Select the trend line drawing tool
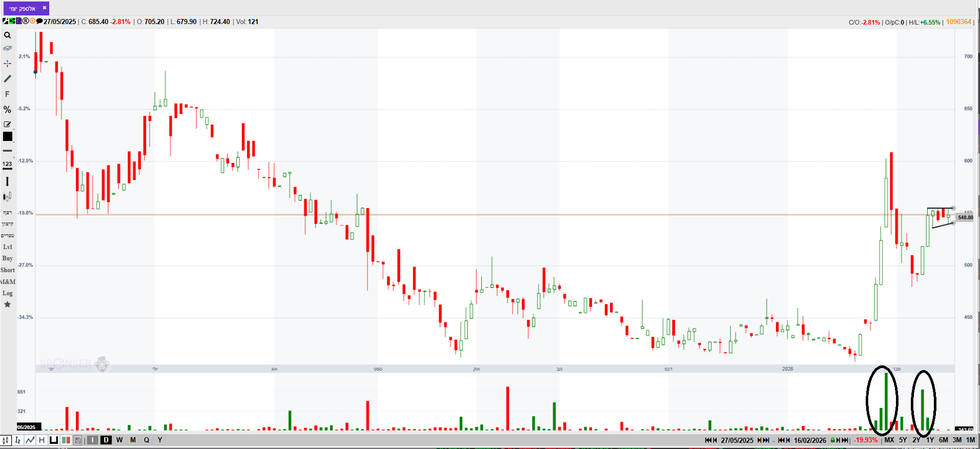 (7, 79)
